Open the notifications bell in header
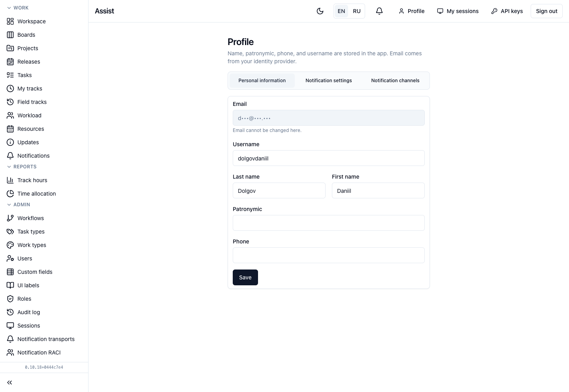 click(379, 11)
